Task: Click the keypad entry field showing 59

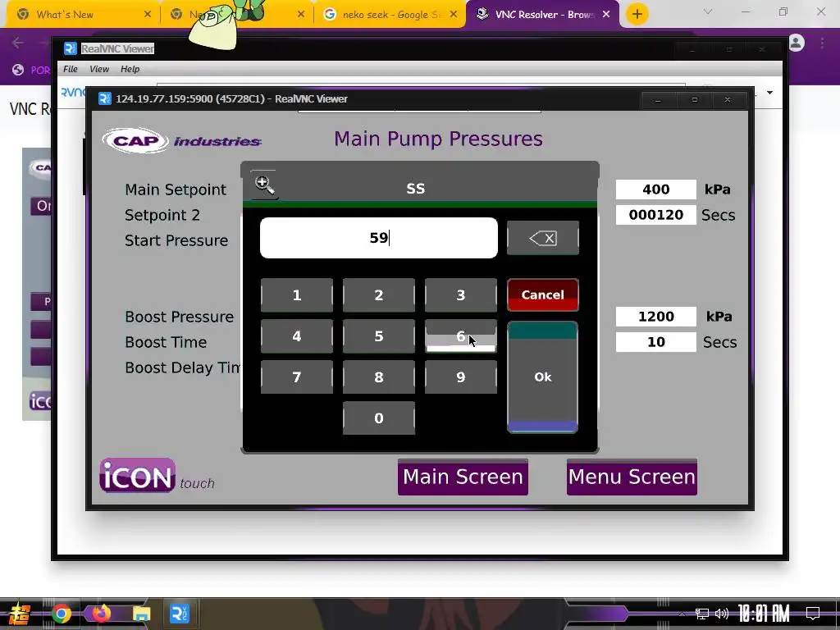Action: pyautogui.click(x=379, y=238)
